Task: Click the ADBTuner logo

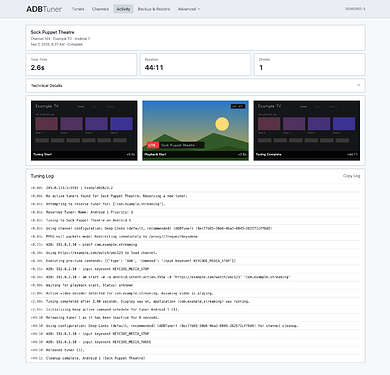Action: 44,9
